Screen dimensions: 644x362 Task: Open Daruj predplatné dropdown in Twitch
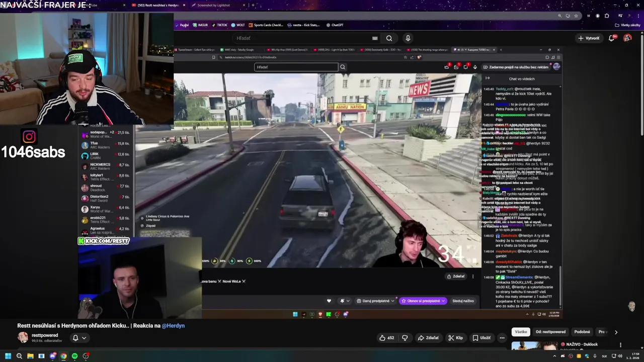click(x=376, y=301)
